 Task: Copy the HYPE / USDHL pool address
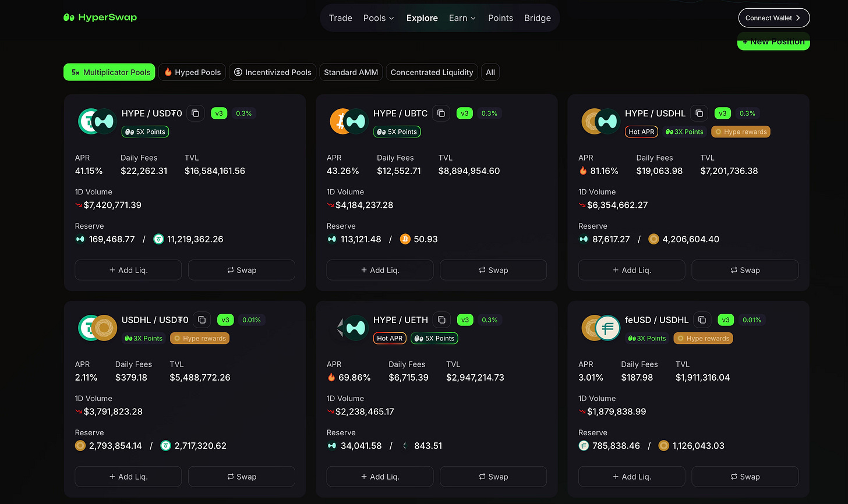699,113
